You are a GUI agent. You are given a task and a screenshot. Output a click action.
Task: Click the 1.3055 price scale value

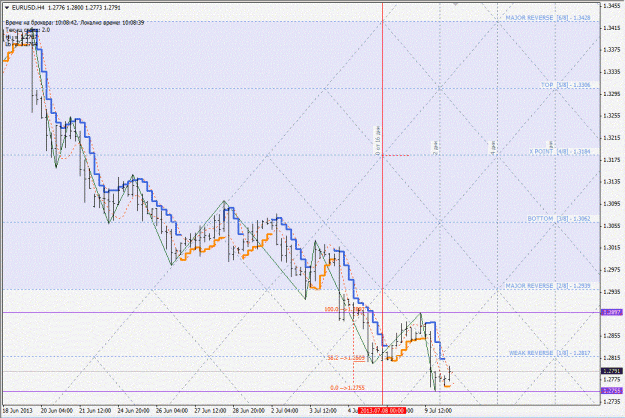click(x=612, y=226)
